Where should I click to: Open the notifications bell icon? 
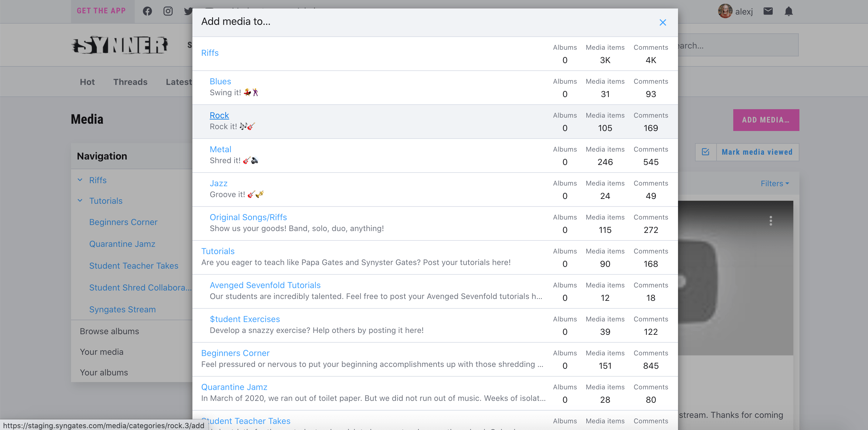coord(788,11)
